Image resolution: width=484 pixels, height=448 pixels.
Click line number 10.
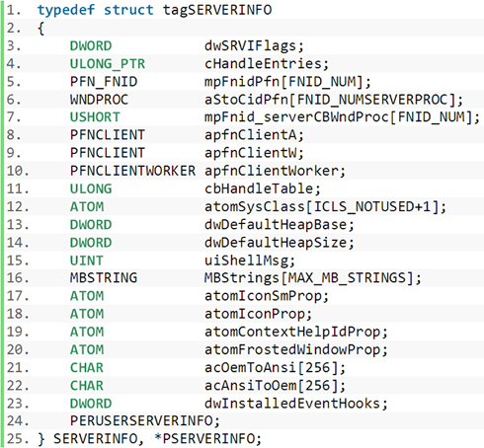[x=18, y=171]
